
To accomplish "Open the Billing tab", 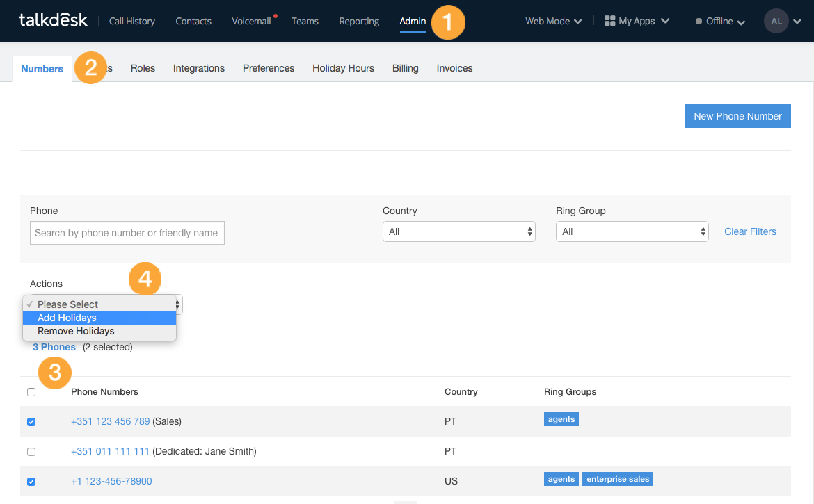I will [406, 68].
